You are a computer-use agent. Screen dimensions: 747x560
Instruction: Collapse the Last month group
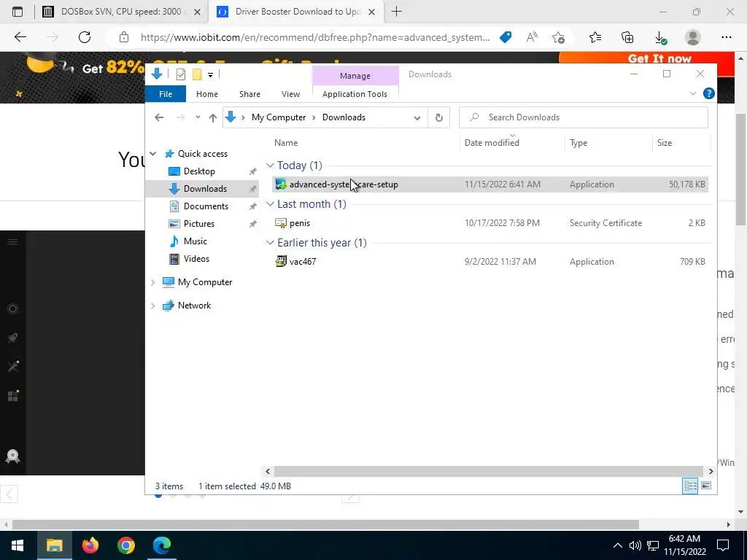(270, 204)
